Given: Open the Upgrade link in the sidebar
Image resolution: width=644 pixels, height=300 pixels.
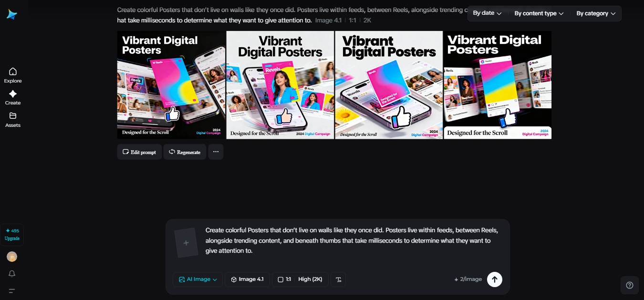Looking at the screenshot, I should pyautogui.click(x=12, y=238).
